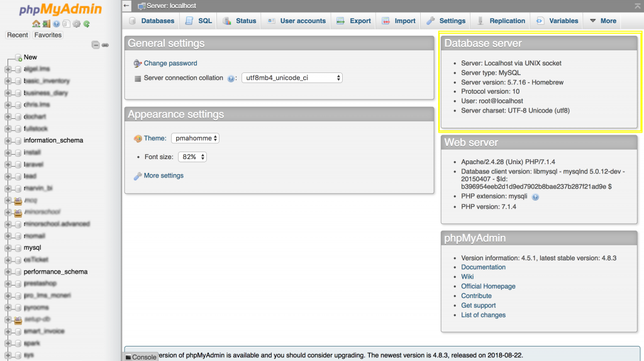The width and height of the screenshot is (644, 361).
Task: Open the performance_schema database
Action: point(55,272)
